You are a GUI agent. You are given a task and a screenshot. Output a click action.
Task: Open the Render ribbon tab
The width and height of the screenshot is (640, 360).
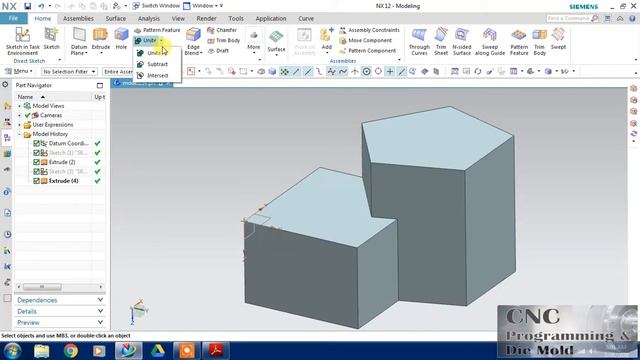207,18
